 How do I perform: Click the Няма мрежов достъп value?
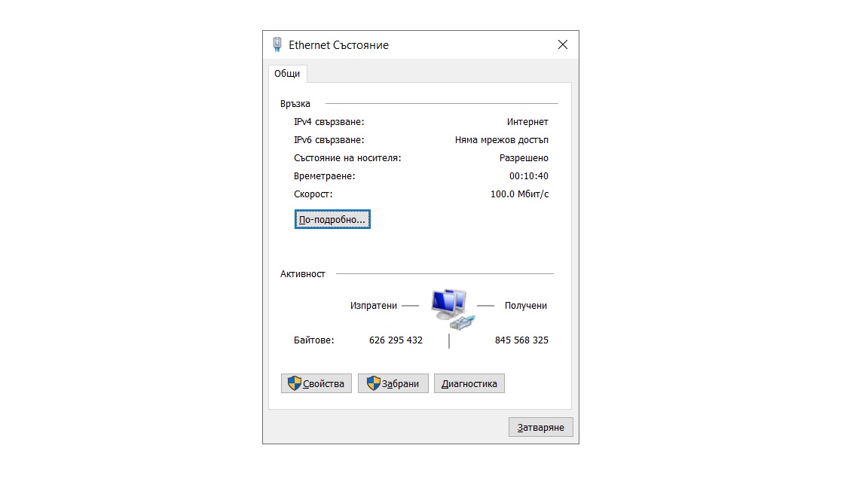pos(502,140)
